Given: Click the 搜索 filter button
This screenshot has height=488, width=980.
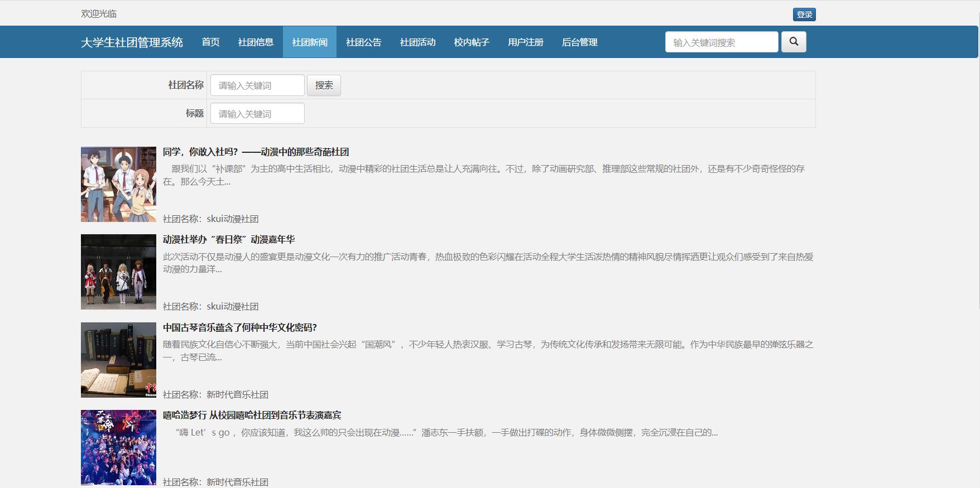Looking at the screenshot, I should coord(324,85).
